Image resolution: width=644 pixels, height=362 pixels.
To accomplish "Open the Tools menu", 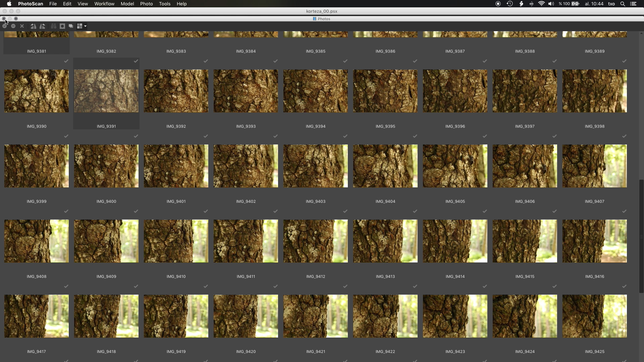I will (x=164, y=4).
